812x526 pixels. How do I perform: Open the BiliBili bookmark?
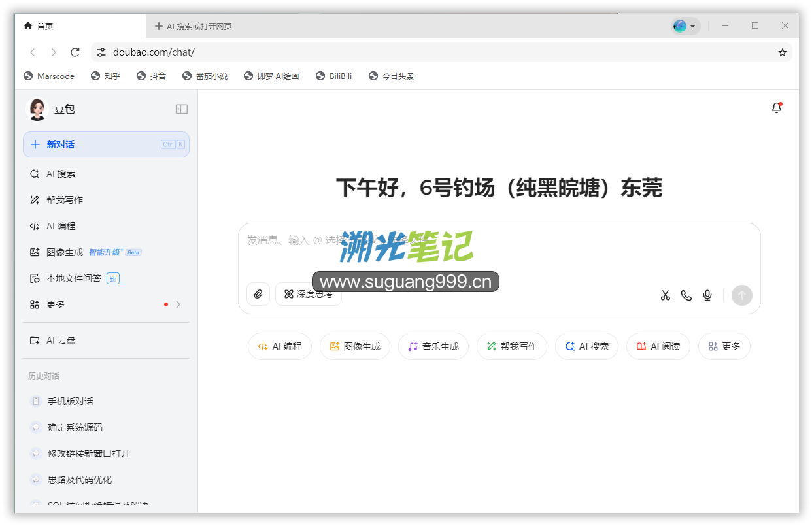[334, 76]
